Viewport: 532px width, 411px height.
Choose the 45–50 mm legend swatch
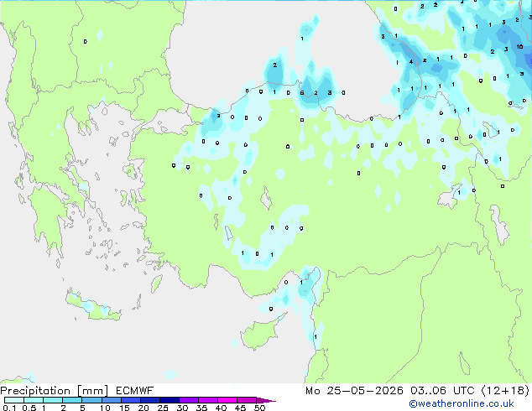click(247, 400)
